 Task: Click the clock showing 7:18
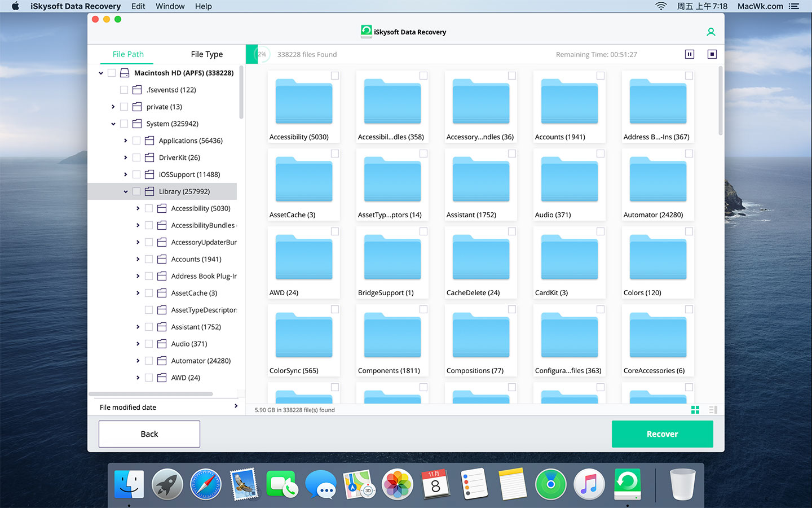tap(703, 6)
